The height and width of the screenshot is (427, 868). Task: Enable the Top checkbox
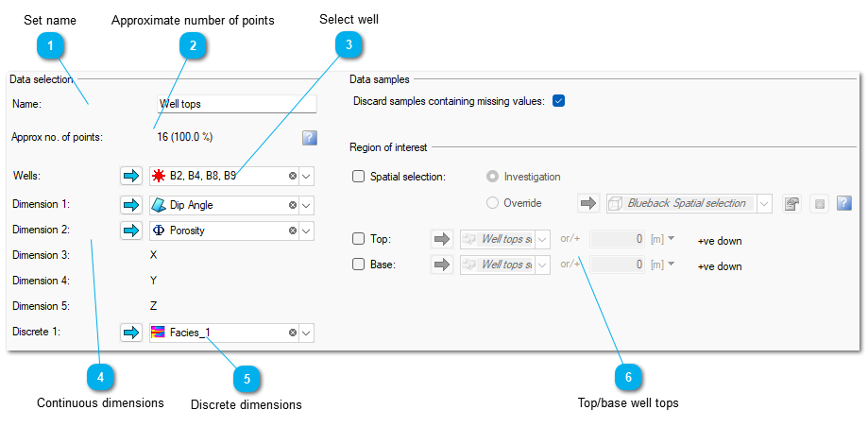tap(359, 239)
